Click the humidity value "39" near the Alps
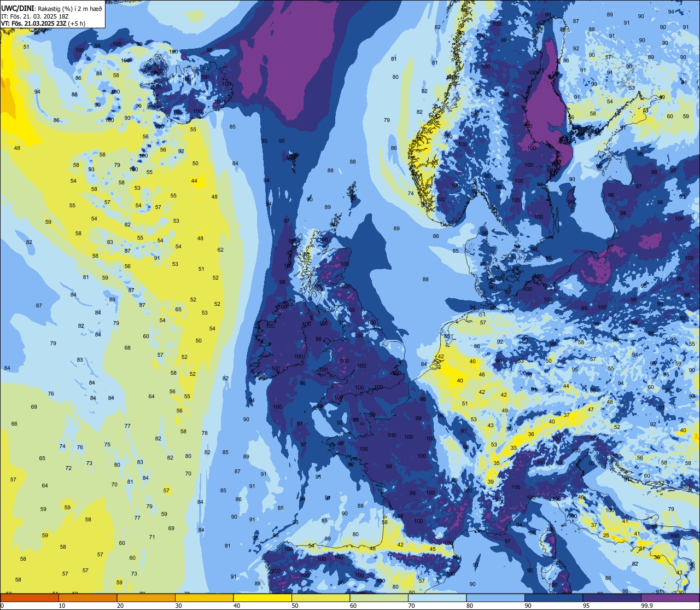700x610 pixels. (x=491, y=482)
